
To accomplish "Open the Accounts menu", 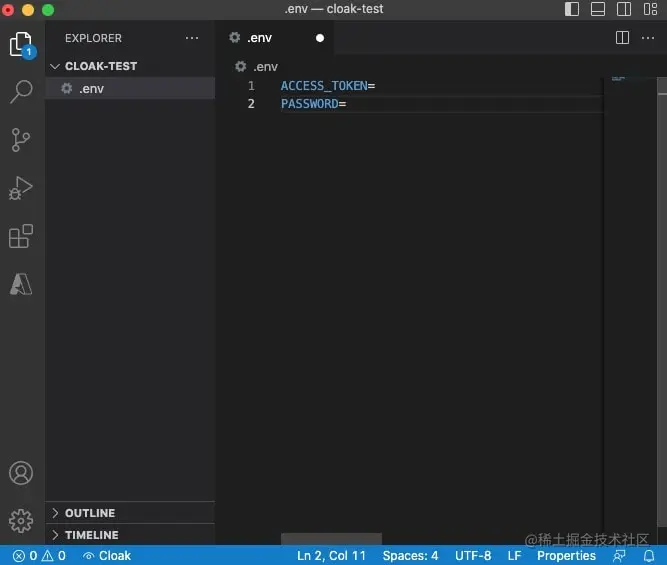I will point(21,473).
